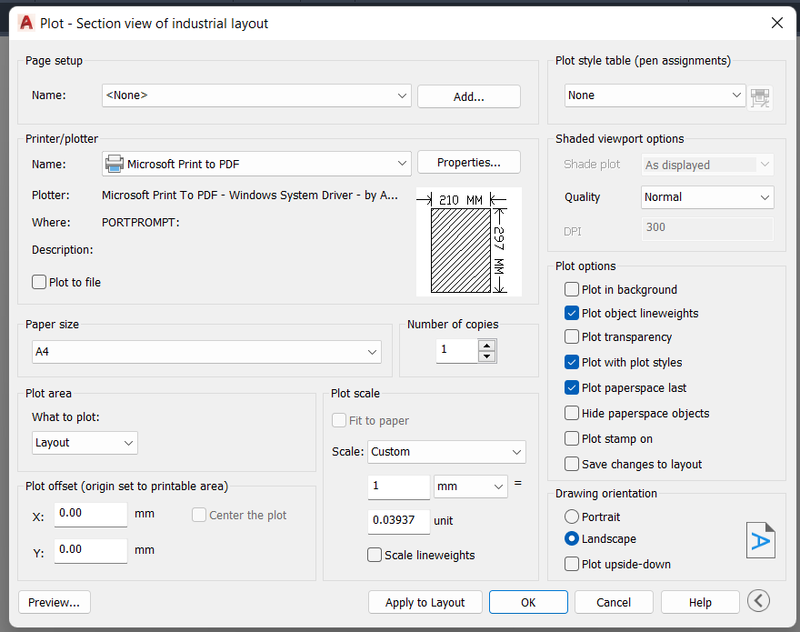Open the What to plot dropdown

point(85,443)
